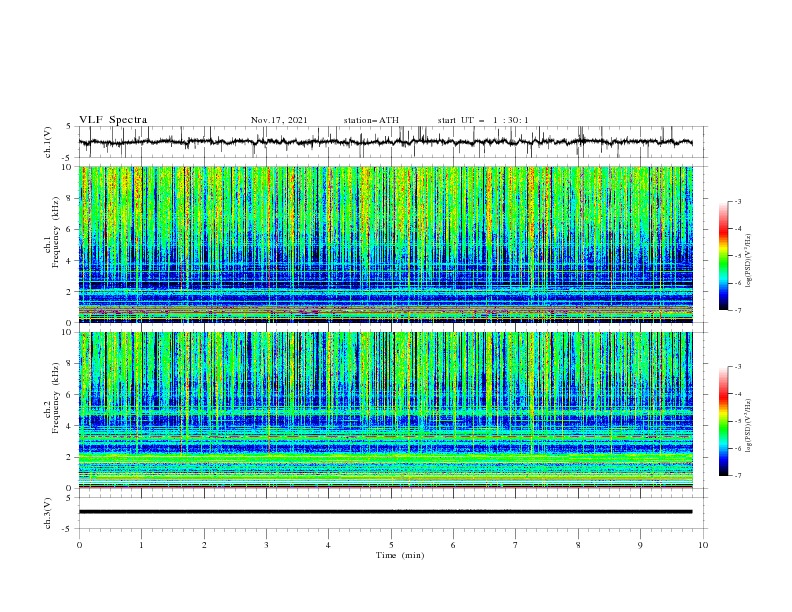The height and width of the screenshot is (612, 792).
Task: Click the ch.1 waveform trace
Action: tap(385, 142)
